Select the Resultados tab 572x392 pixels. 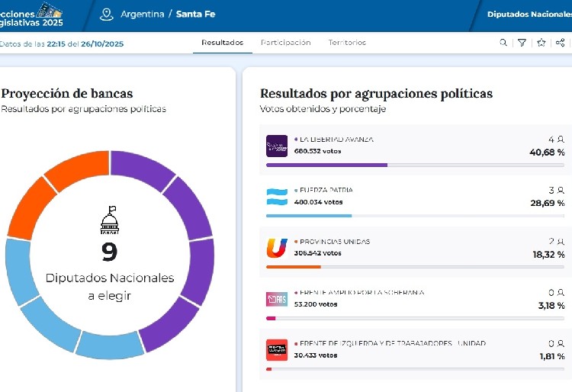coord(222,43)
